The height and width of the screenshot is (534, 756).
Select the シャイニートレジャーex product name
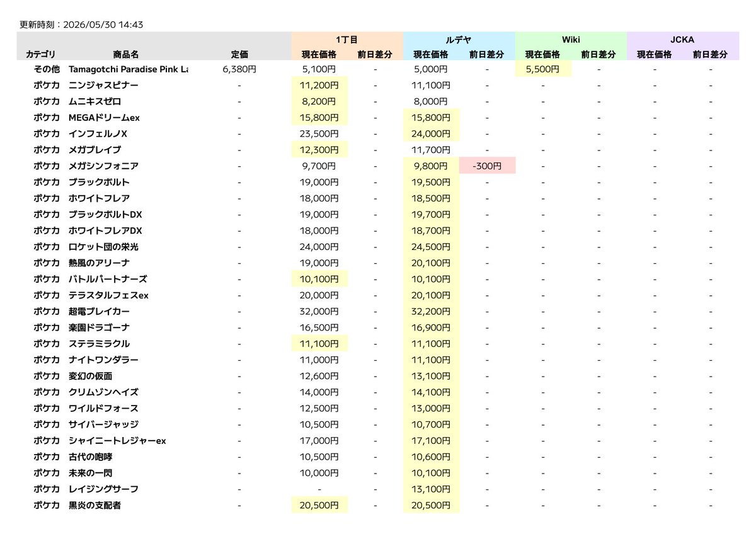click(118, 441)
